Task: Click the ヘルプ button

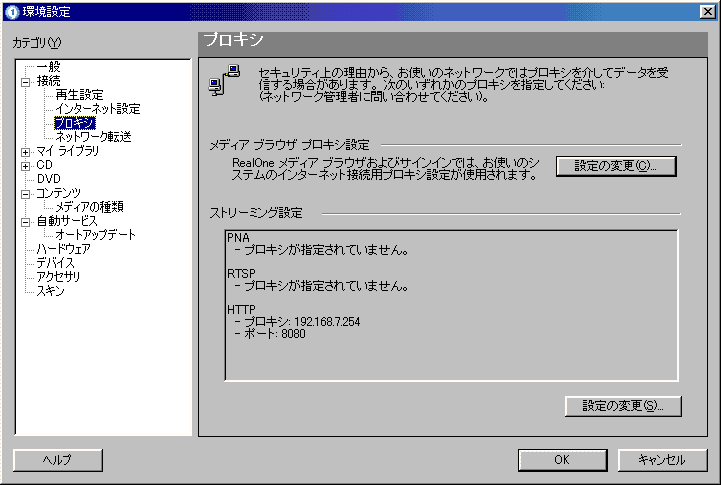Action: tap(57, 460)
